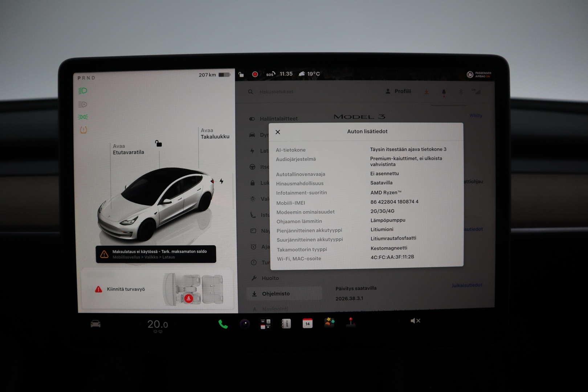Tap the Kiinnitä turvavyö seat belt card
This screenshot has height=392, width=588.
[157, 289]
